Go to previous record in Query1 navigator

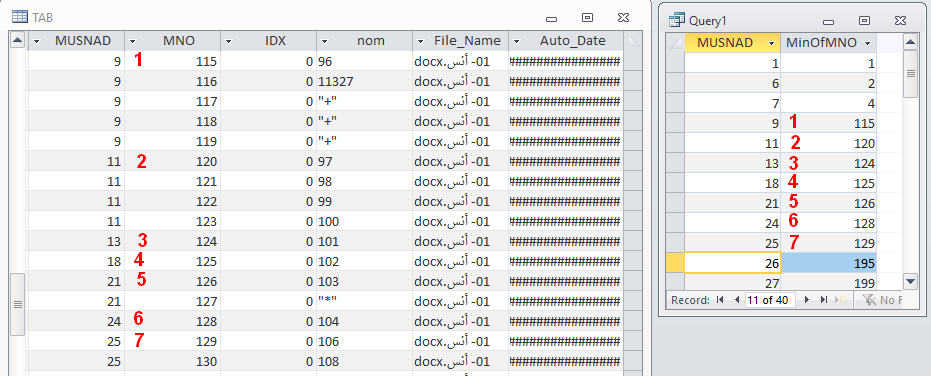736,300
